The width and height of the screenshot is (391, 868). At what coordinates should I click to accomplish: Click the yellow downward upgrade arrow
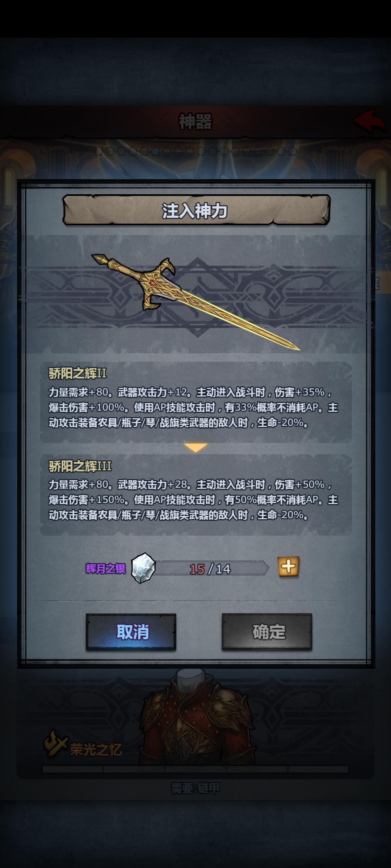click(195, 448)
